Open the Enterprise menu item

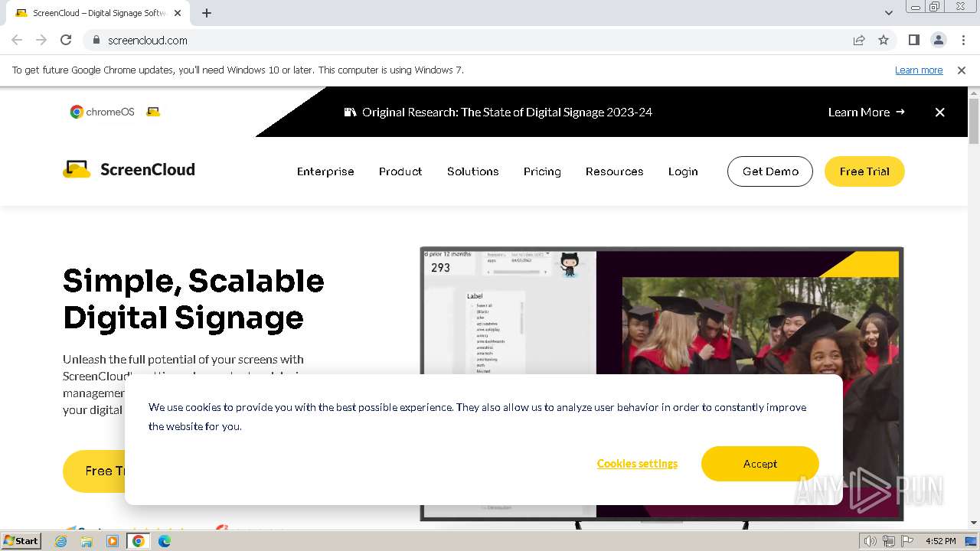[325, 171]
